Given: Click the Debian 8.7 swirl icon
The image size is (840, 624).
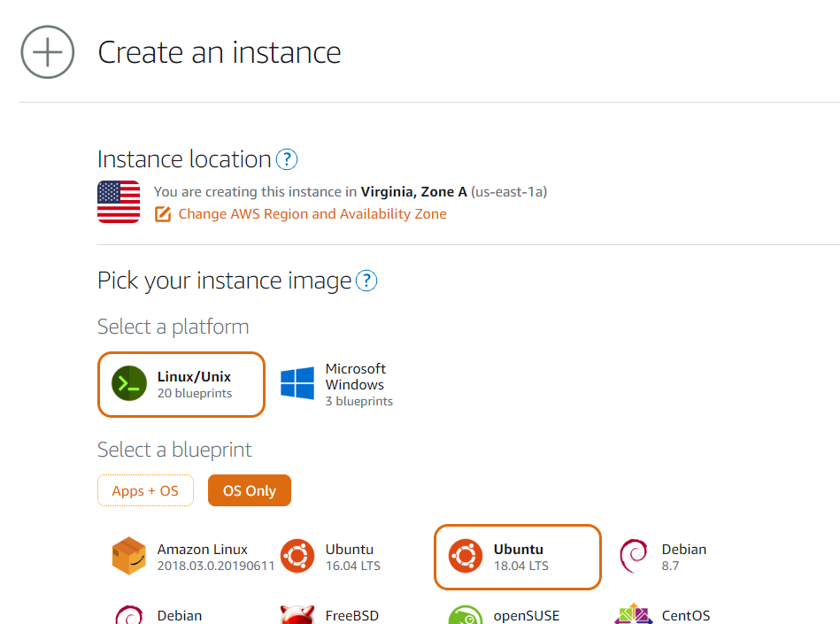Looking at the screenshot, I should [634, 556].
